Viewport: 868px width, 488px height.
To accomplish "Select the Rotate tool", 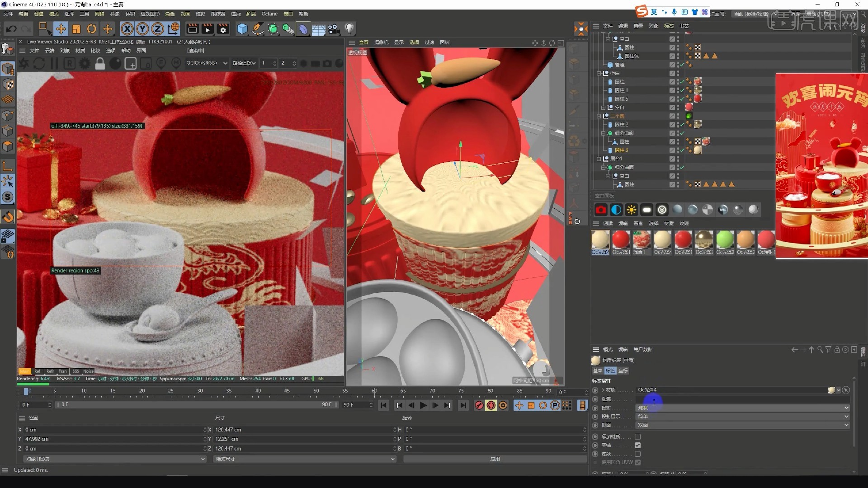I will pos(92,29).
